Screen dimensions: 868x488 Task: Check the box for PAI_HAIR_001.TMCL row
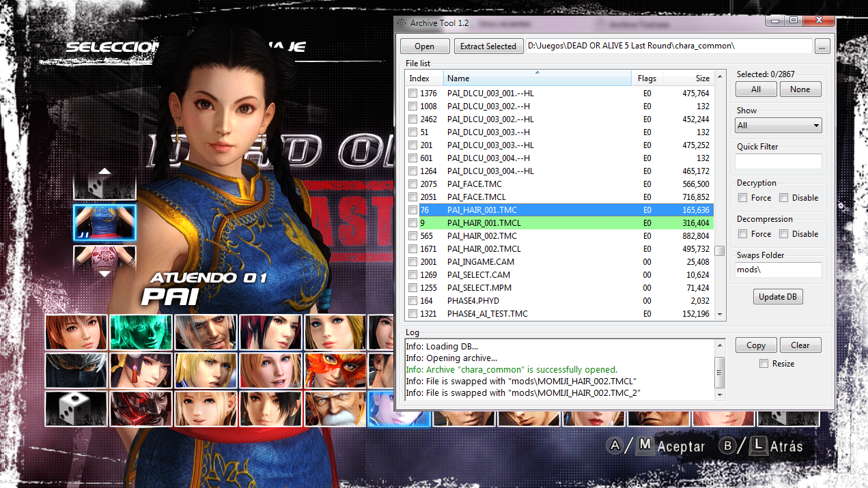click(412, 223)
